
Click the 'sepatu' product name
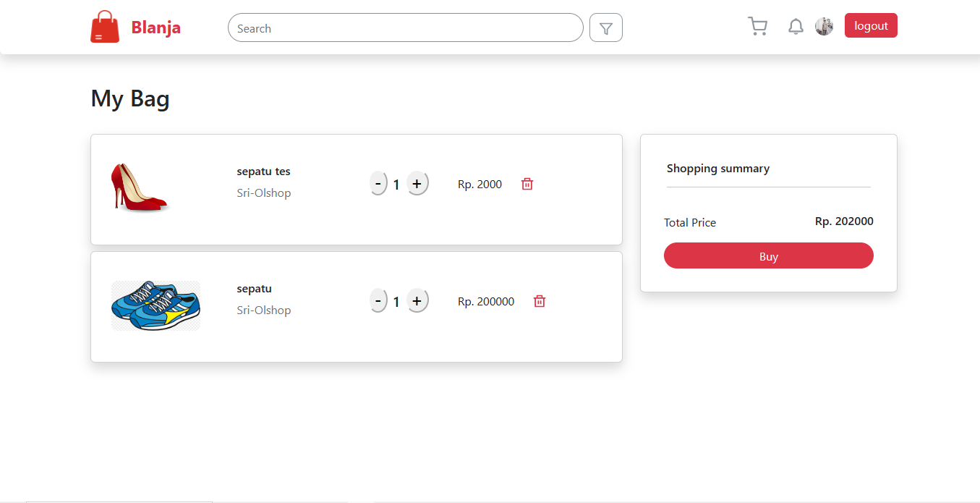[x=254, y=288]
